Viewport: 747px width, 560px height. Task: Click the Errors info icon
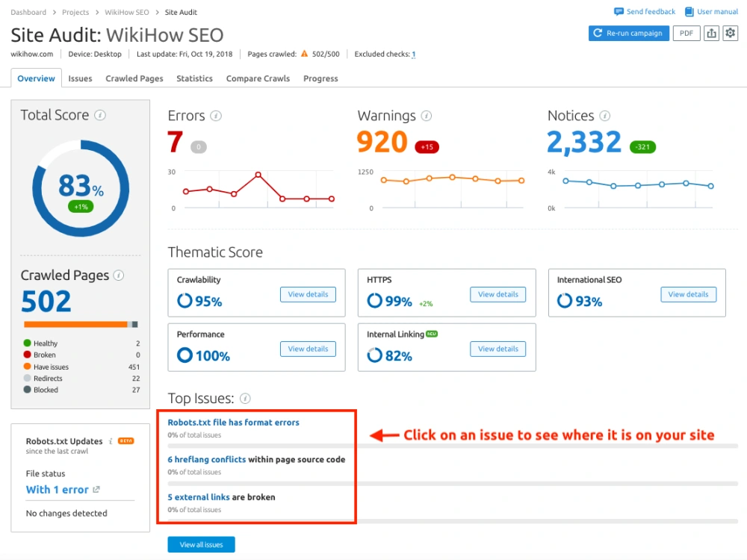(216, 116)
